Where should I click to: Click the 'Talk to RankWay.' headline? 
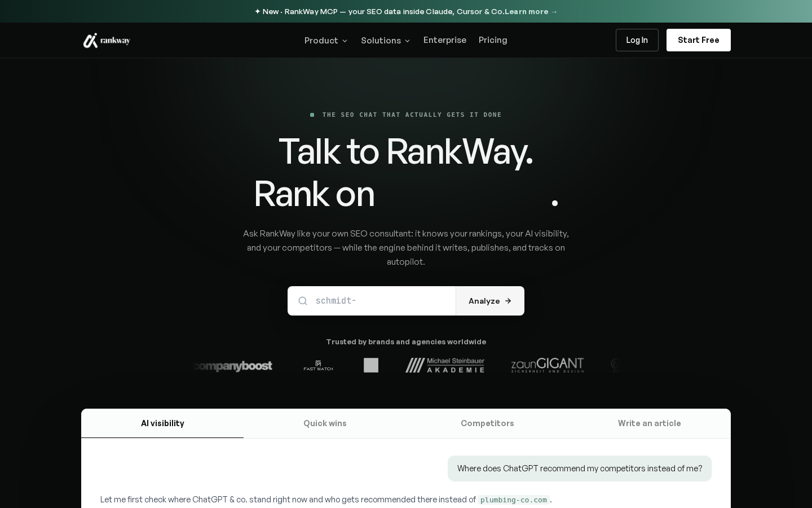pos(406,151)
